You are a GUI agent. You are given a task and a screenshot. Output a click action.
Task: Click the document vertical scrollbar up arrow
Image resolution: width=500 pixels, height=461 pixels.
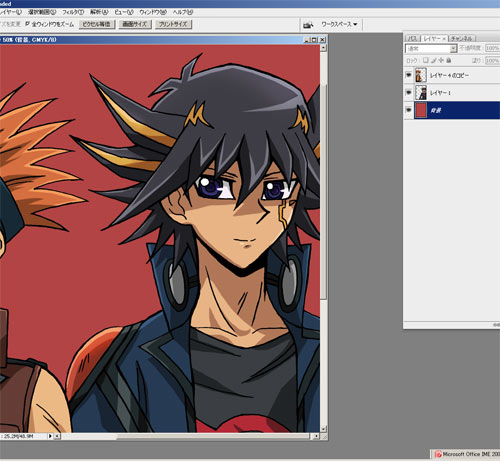(x=323, y=48)
